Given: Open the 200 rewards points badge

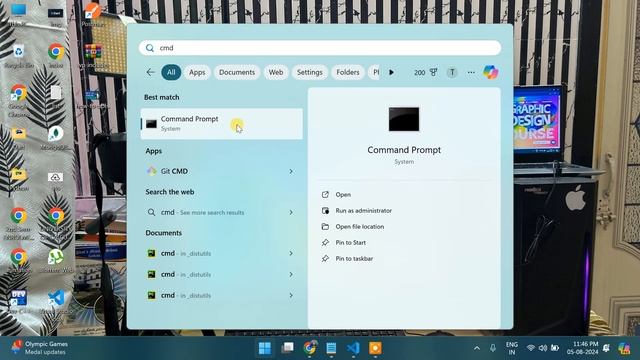Looking at the screenshot, I should (425, 72).
